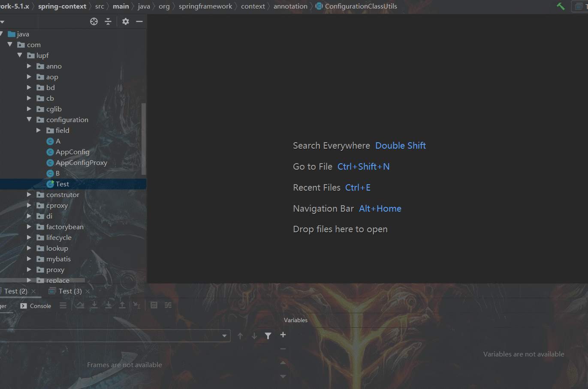This screenshot has width=588, height=389.
Task: Click the Ctrl+Shift+N shortcut link
Action: coord(364,167)
